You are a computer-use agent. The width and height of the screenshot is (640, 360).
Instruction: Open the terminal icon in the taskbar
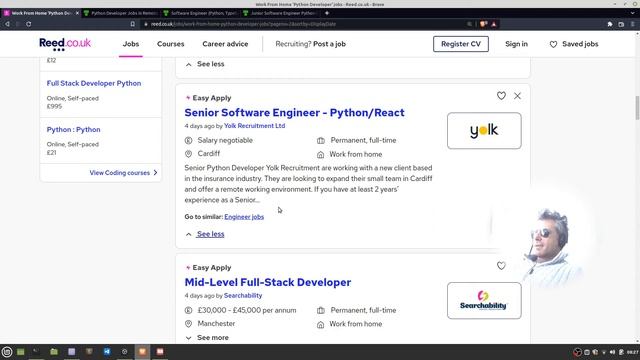pyautogui.click(x=36, y=351)
